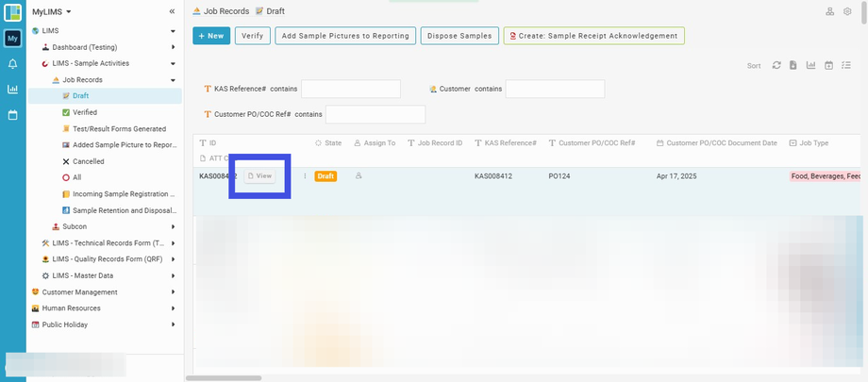
Task: Click the Job Record ID column header
Action: pyautogui.click(x=435, y=142)
